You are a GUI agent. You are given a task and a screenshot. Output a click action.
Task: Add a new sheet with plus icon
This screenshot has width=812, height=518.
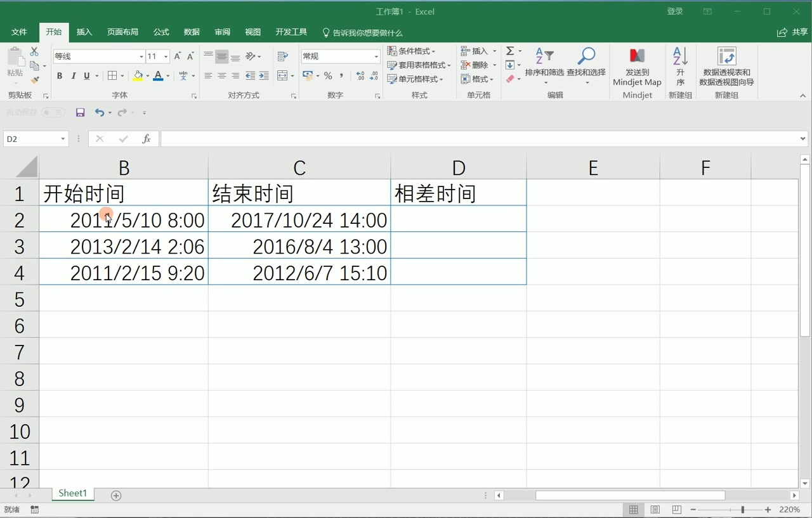[x=116, y=496]
